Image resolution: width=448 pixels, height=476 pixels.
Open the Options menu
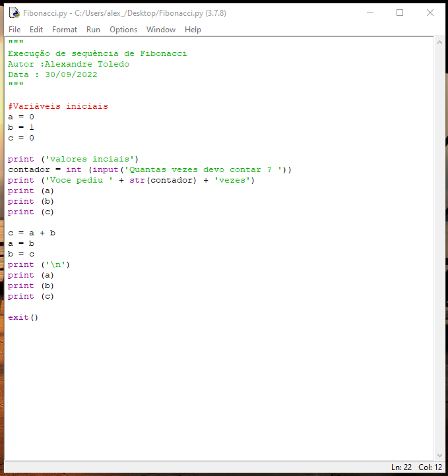coord(123,30)
